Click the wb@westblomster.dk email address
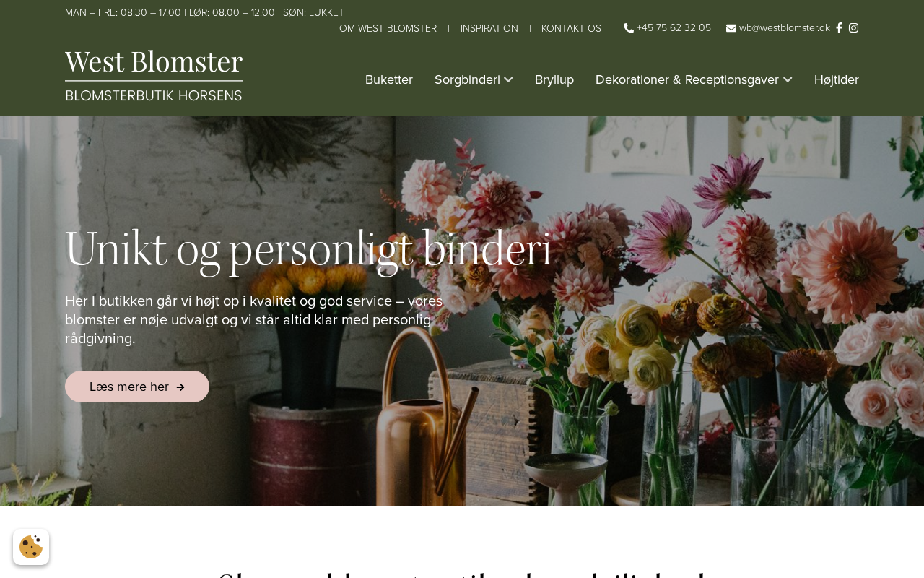The height and width of the screenshot is (578, 924). click(785, 28)
